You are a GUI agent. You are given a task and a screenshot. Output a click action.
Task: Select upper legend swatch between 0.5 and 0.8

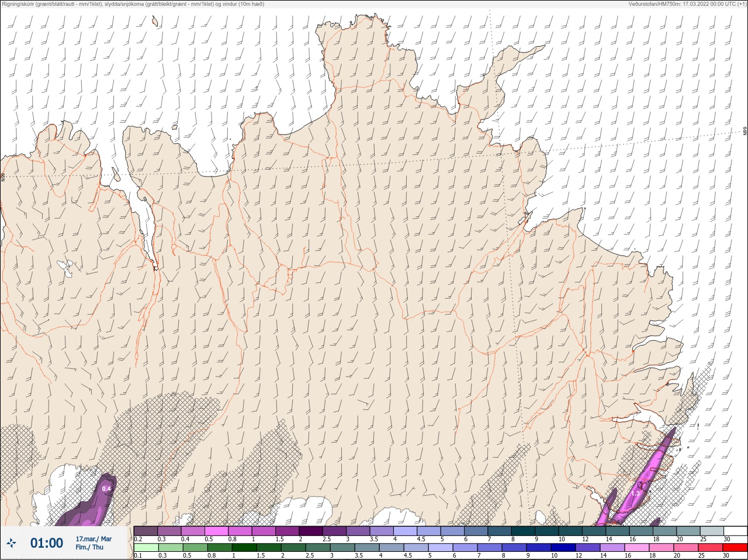(x=217, y=531)
